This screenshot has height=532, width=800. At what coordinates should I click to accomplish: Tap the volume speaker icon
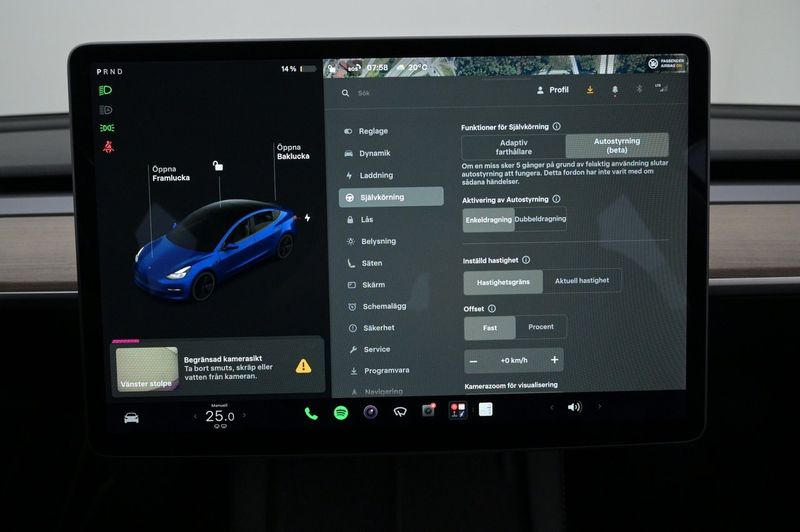(574, 407)
